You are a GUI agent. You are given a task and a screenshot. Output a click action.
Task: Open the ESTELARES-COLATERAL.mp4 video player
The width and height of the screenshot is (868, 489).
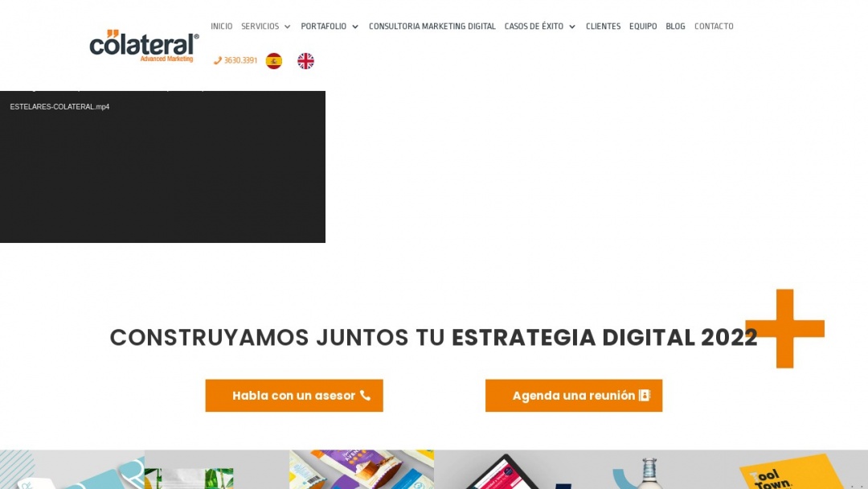162,166
